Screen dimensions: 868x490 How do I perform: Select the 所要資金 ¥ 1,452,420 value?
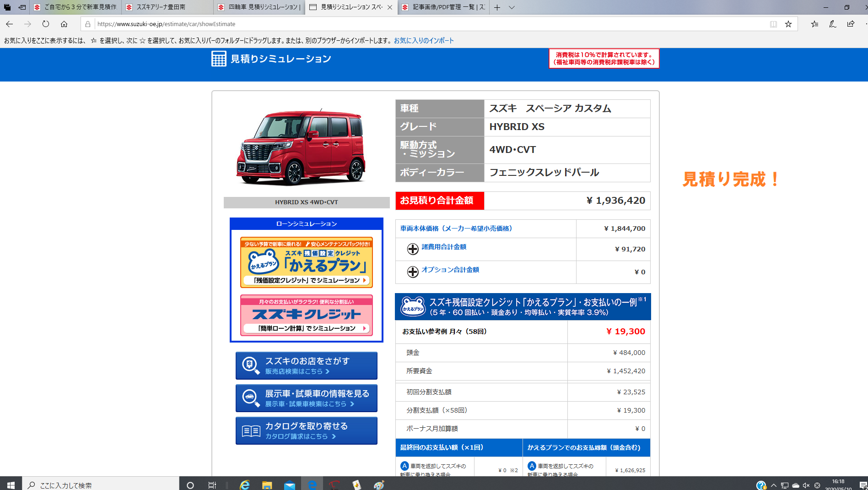(626, 371)
